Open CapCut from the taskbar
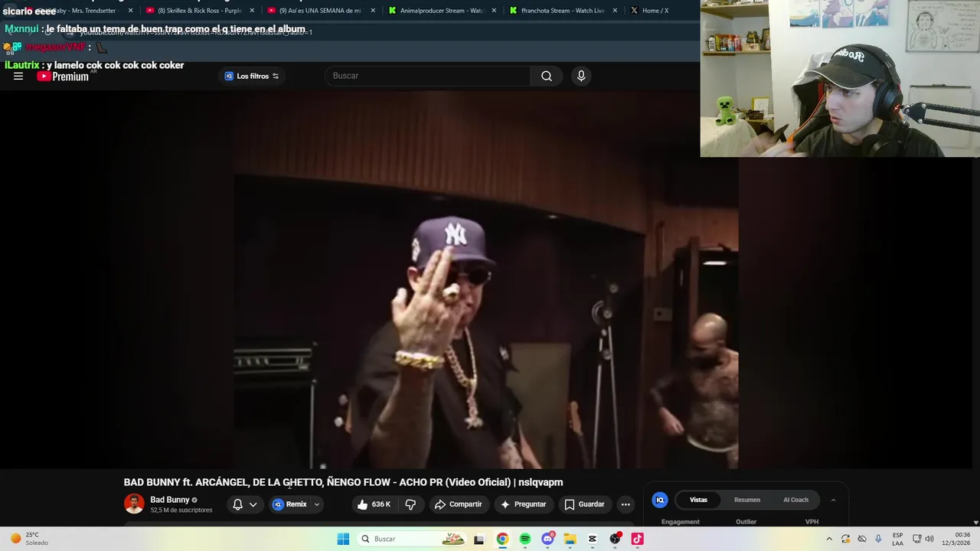Image resolution: width=980 pixels, height=551 pixels. (592, 539)
